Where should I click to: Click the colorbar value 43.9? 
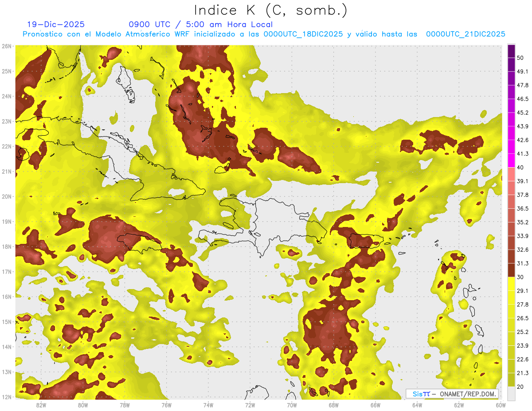pos(522,126)
